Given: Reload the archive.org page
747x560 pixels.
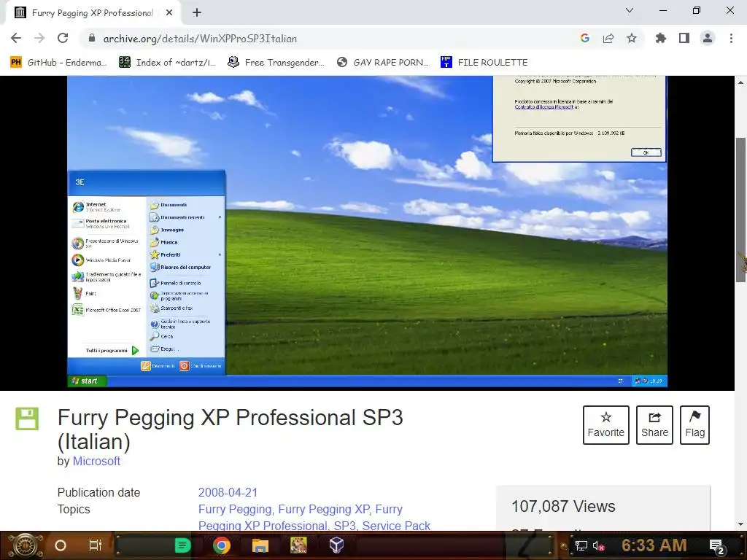Looking at the screenshot, I should click(x=63, y=38).
